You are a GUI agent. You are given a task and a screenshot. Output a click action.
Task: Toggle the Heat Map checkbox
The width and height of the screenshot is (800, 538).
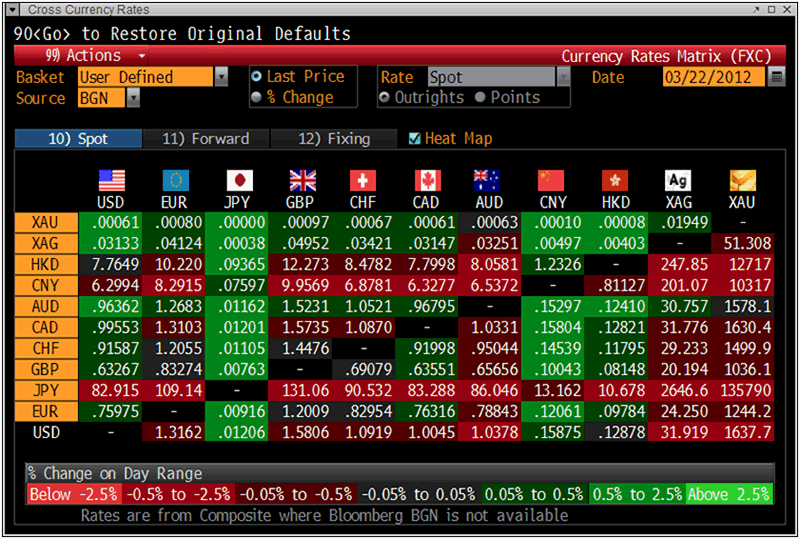[x=415, y=138]
